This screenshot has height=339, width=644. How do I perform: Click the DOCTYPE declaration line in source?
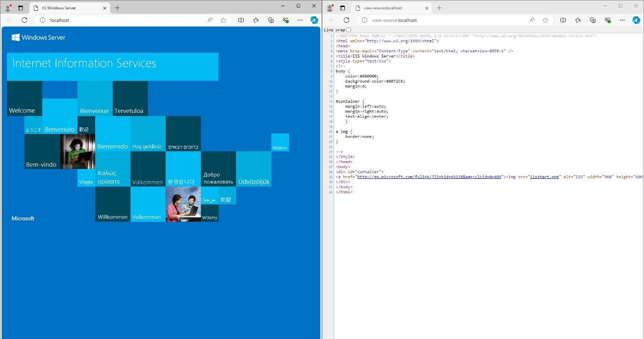(x=466, y=36)
